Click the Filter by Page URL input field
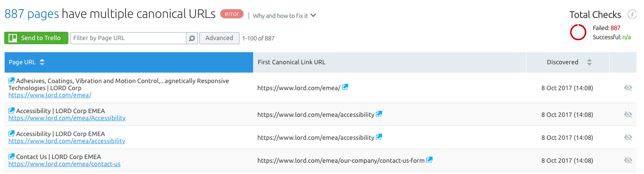The height and width of the screenshot is (174, 644). tap(128, 38)
